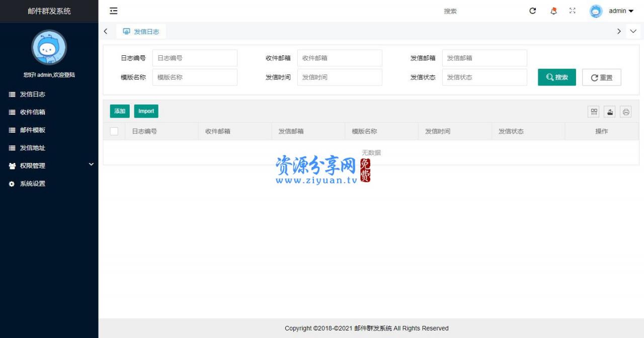This screenshot has width=644, height=338.
Task: Open 发信日志 in the sidebar
Action: (49, 94)
